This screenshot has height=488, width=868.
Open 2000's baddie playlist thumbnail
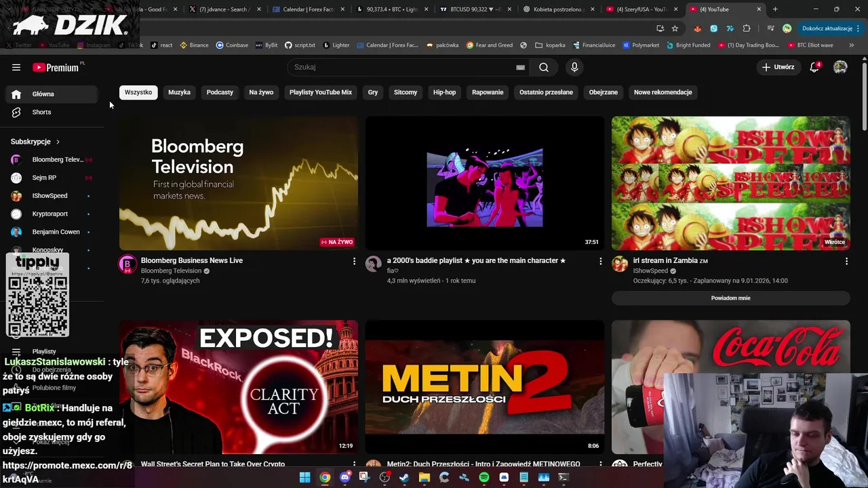484,183
